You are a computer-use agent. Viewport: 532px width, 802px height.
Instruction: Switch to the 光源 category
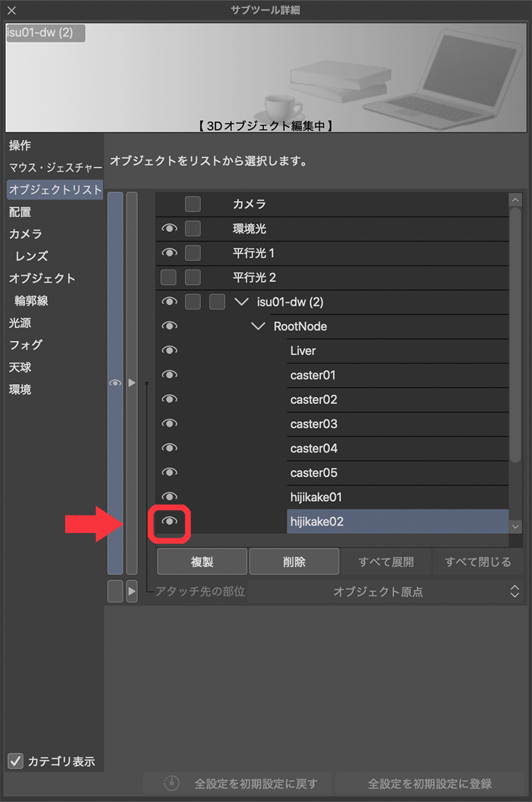pyautogui.click(x=21, y=323)
